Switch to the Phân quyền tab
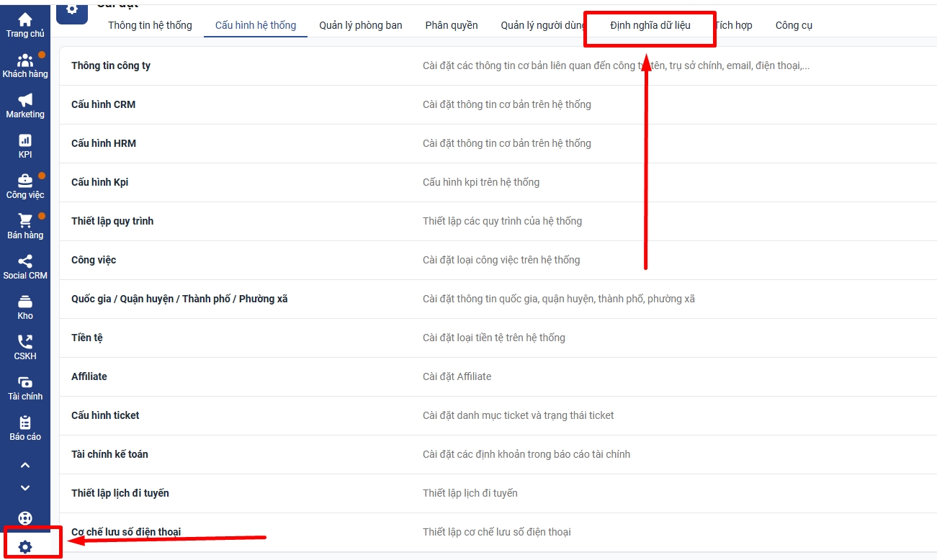The image size is (937, 560). (452, 25)
